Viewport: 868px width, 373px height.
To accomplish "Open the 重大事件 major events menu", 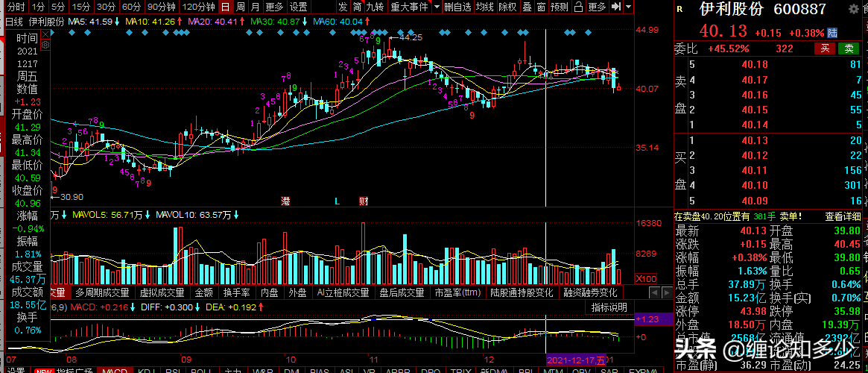I will 408,7.
